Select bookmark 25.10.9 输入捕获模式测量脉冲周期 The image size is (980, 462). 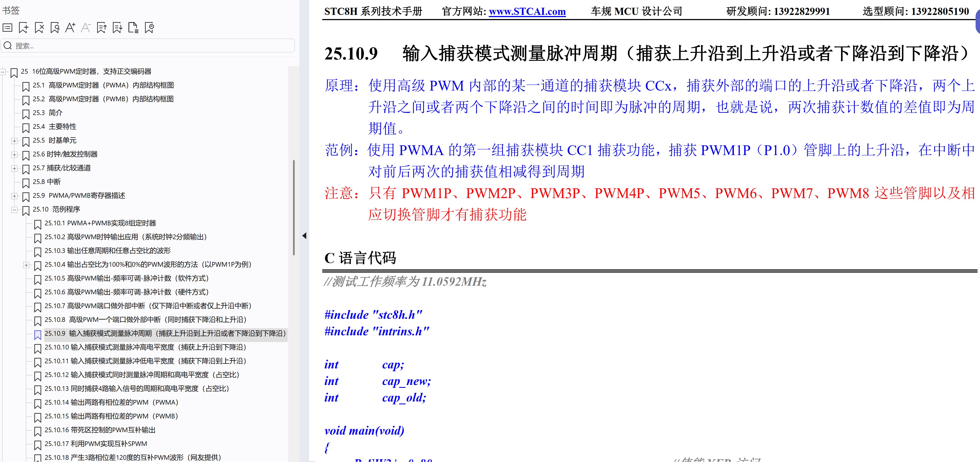[x=165, y=333]
